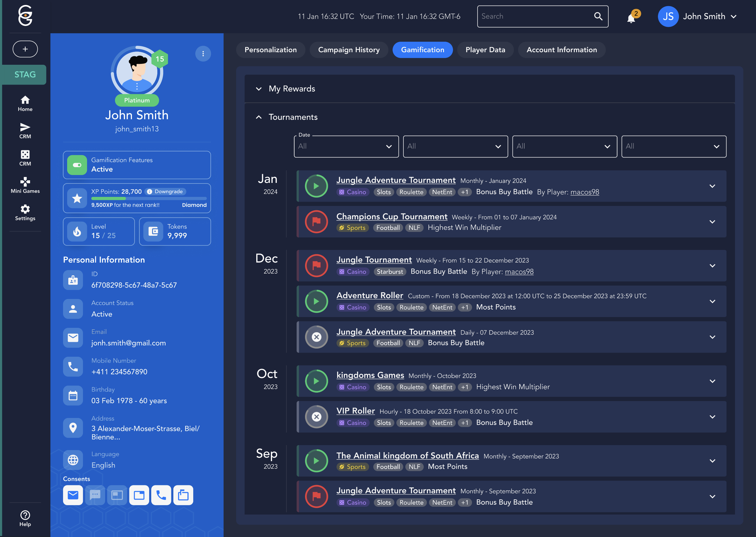Toggle the Gamification Features switch

[77, 165]
